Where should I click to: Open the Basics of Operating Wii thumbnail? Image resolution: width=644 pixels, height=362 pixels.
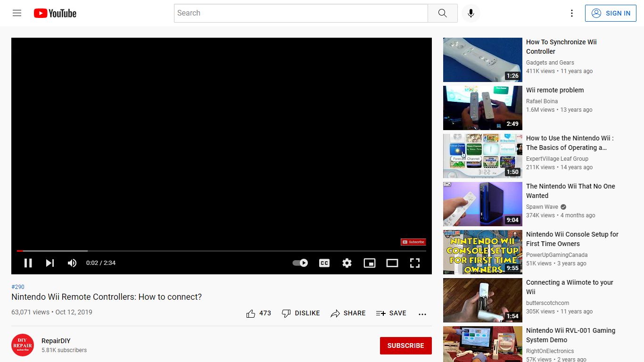tap(483, 156)
